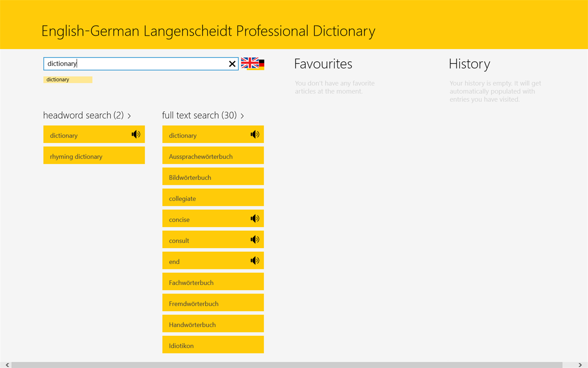Open full text entry dictionary
Image resolution: width=588 pixels, height=368 pixels.
[213, 134]
